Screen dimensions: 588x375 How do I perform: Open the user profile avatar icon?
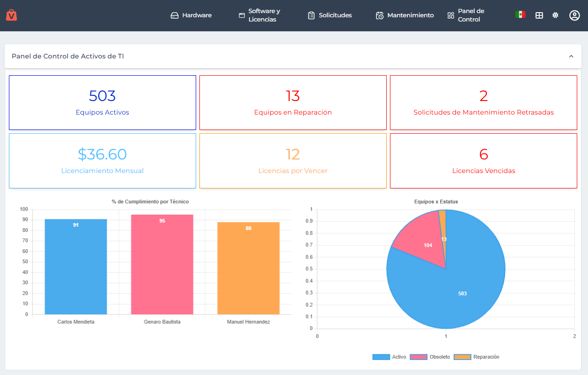[x=574, y=15]
